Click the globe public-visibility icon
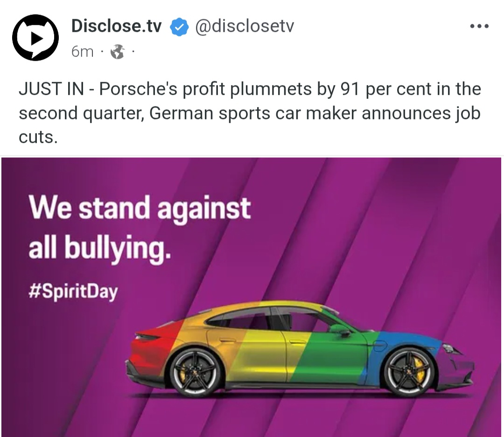 [x=117, y=52]
